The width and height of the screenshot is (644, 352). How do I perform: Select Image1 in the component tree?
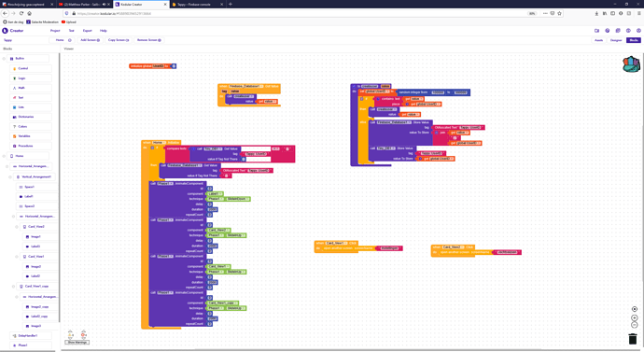click(41, 236)
